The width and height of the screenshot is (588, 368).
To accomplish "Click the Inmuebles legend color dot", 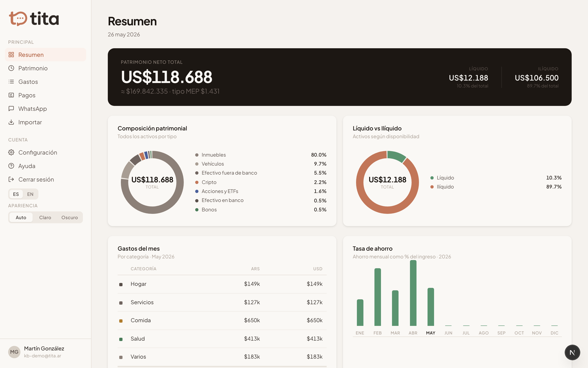I will (197, 155).
